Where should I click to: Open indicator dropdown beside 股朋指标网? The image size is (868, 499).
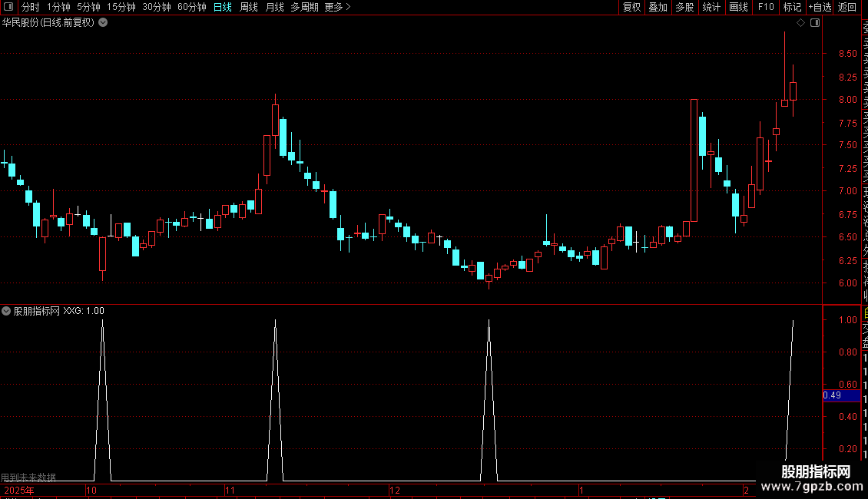pyautogui.click(x=6, y=311)
